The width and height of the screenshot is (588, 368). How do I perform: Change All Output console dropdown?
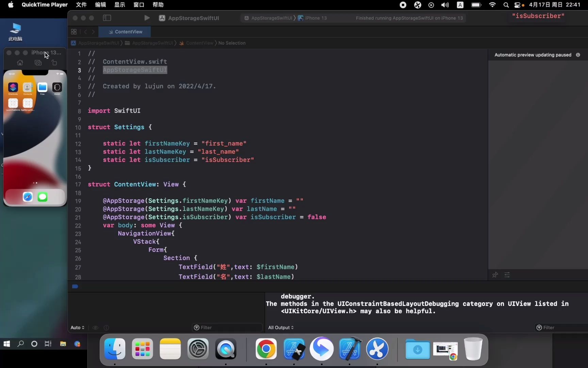[x=281, y=327]
